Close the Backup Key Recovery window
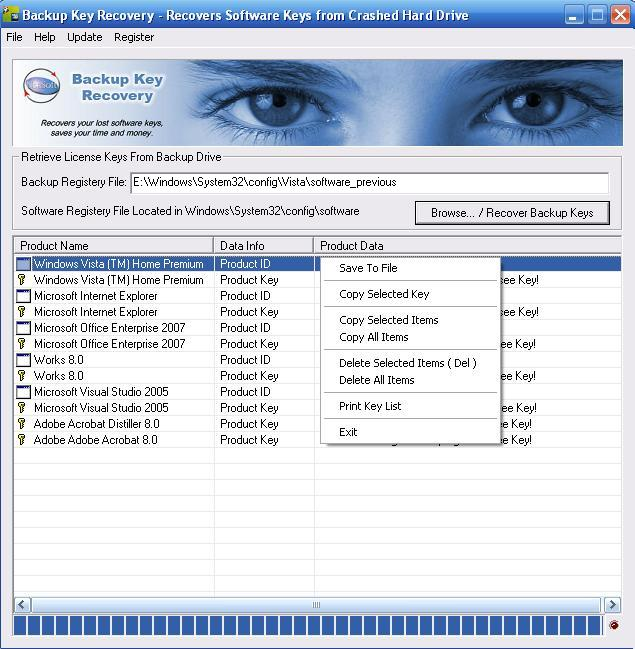Screen dimensions: 635x649 (620, 15)
